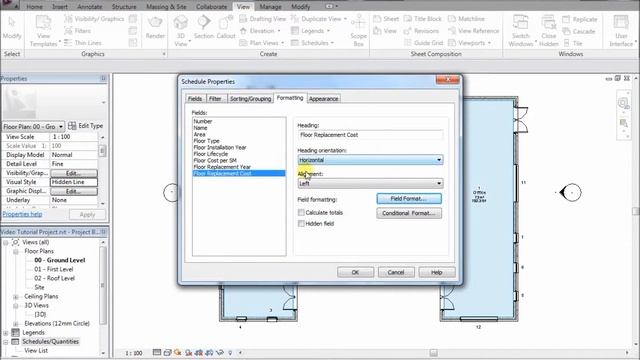Open the Schedules tool

point(312,42)
